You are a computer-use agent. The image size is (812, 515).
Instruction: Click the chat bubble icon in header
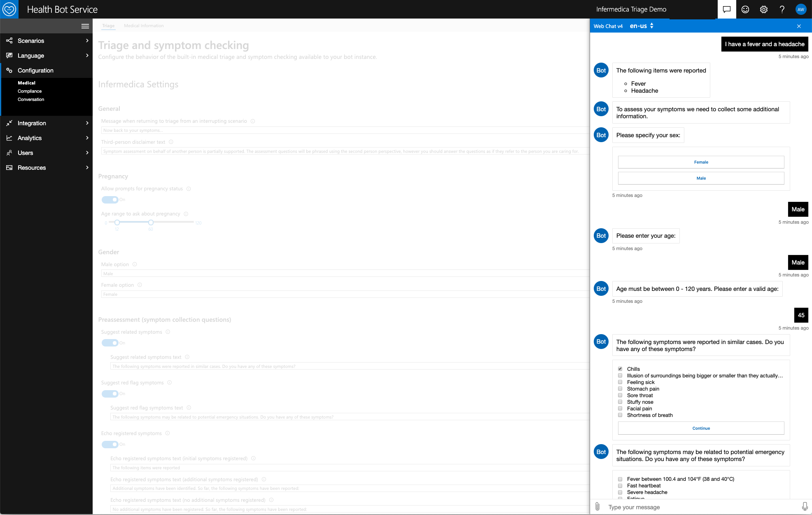click(727, 9)
